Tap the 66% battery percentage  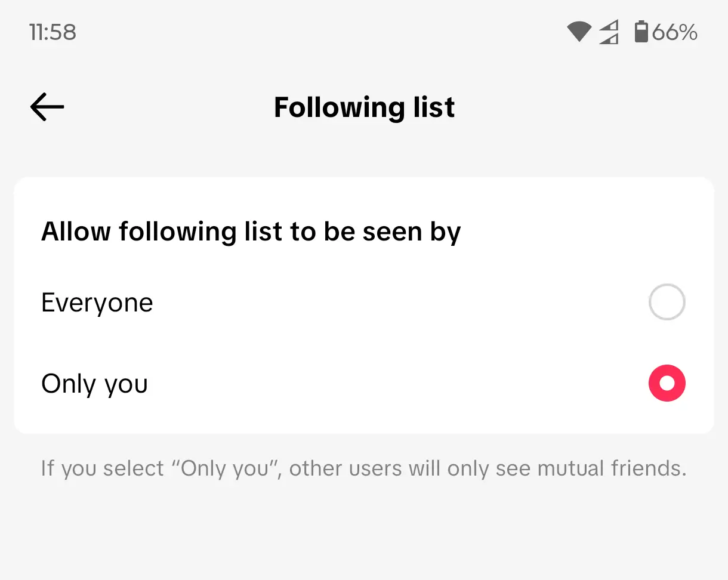[x=675, y=32]
